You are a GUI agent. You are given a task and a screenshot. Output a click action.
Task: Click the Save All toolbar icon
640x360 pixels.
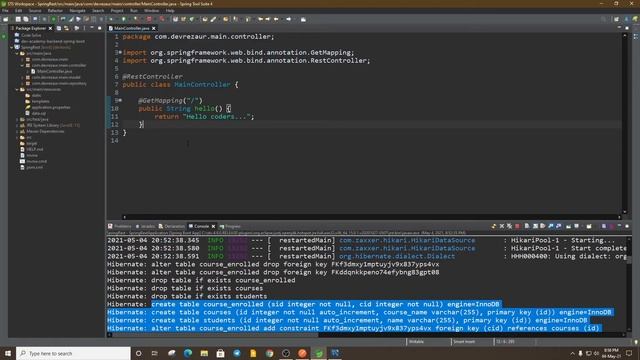click(25, 19)
